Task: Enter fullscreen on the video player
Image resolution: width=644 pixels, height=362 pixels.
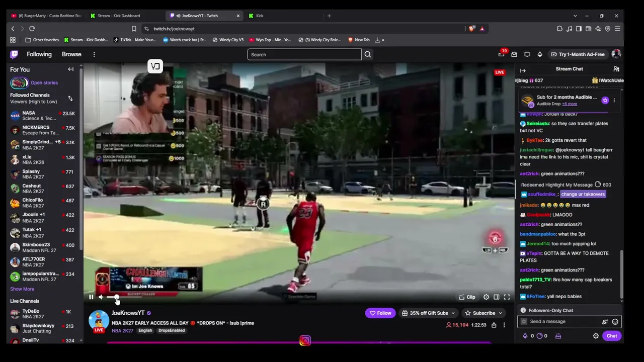Action: [x=507, y=297]
